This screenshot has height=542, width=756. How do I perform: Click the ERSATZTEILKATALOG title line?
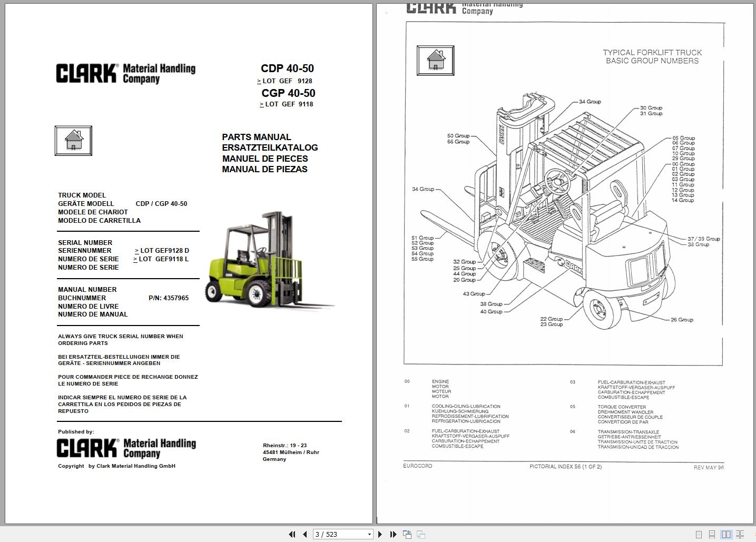click(270, 148)
